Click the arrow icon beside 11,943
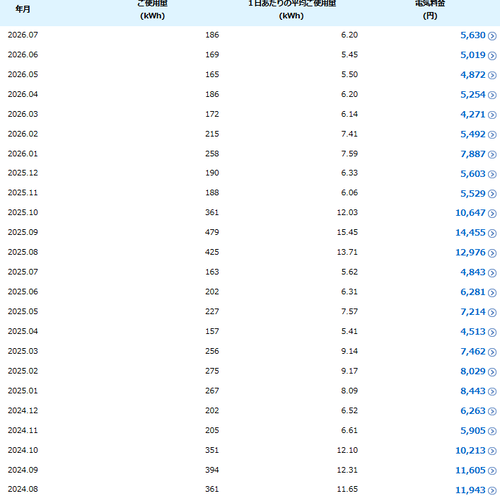Screen dimensions: 500x496 click(492, 491)
